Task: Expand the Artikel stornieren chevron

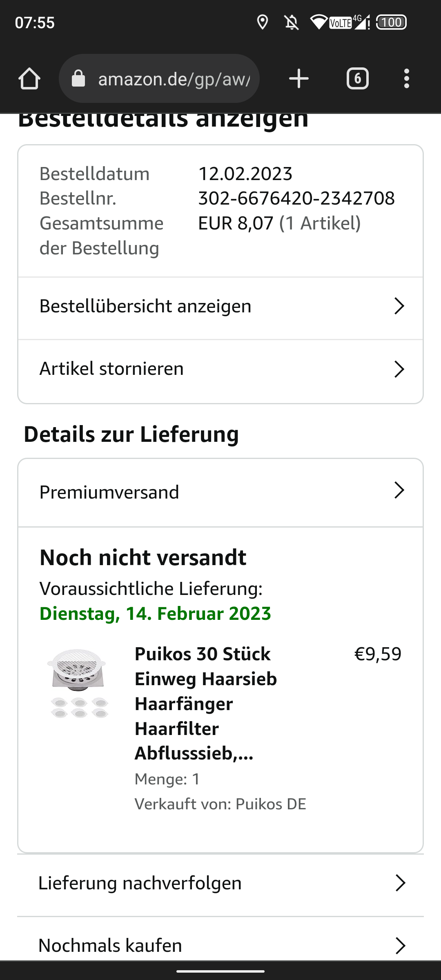Action: coord(399,369)
